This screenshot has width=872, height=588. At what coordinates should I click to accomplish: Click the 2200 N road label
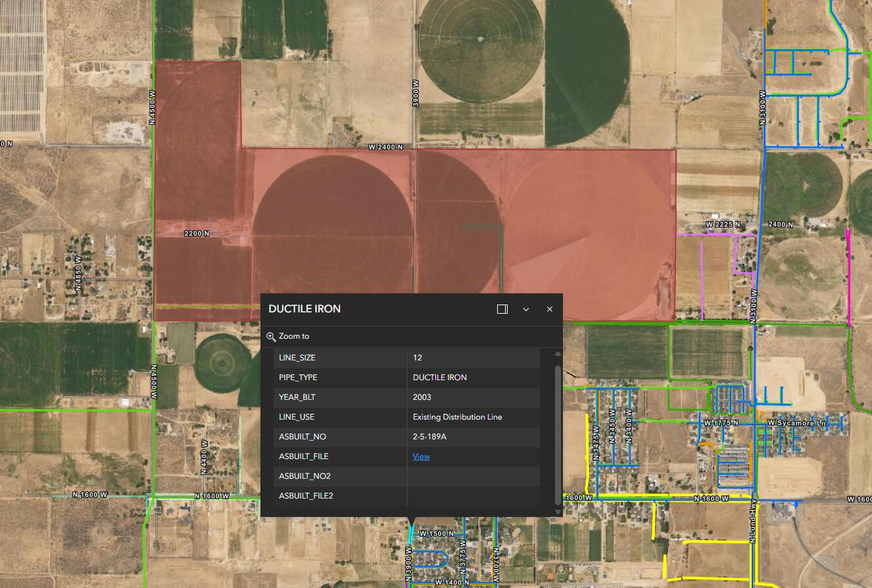(197, 233)
